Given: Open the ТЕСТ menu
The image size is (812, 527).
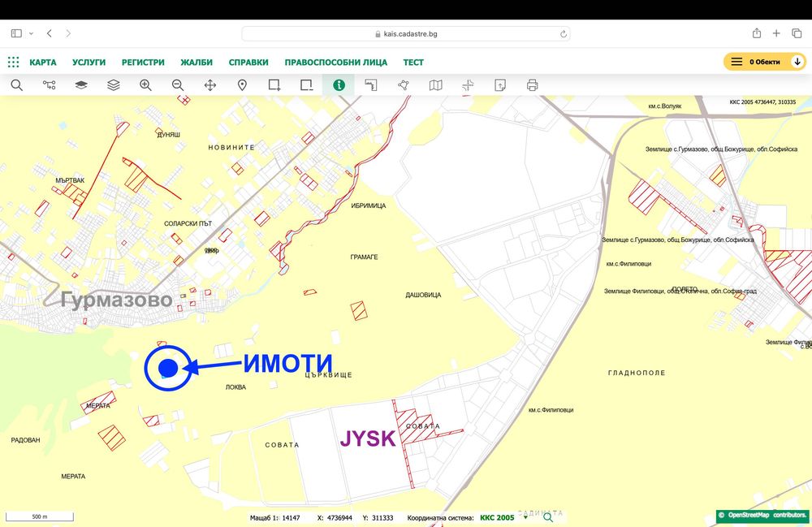Looking at the screenshot, I should 413,63.
